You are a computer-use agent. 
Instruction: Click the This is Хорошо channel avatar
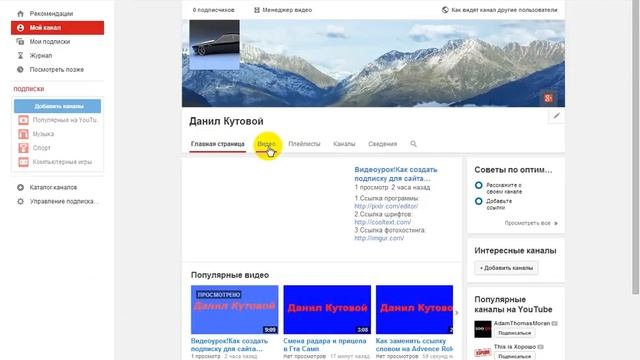483,352
